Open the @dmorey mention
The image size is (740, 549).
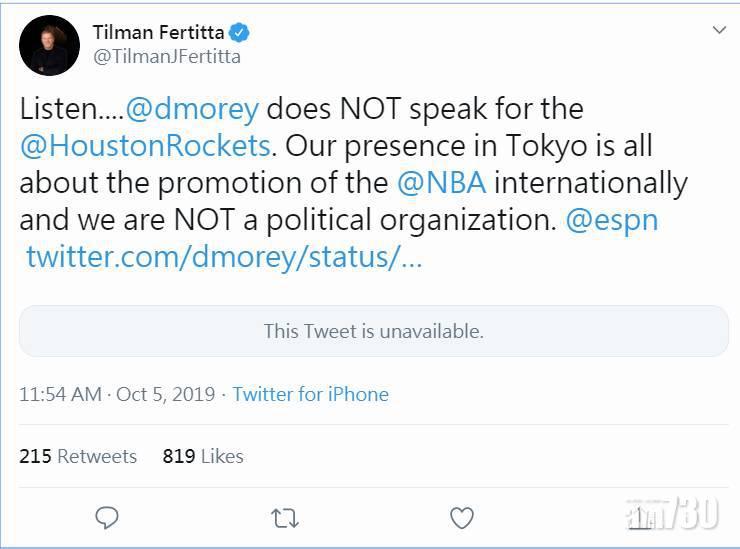click(x=193, y=108)
